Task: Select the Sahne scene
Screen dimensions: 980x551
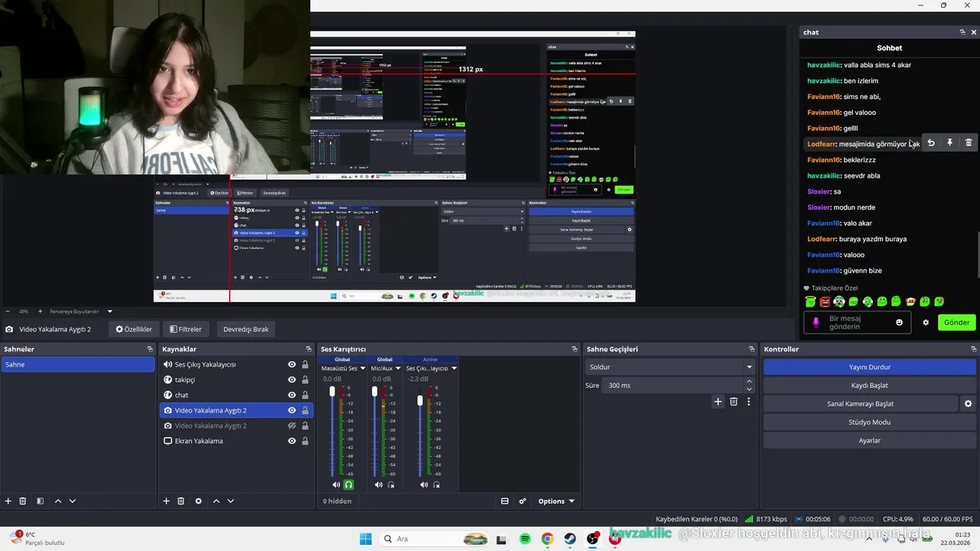Action: pos(77,364)
